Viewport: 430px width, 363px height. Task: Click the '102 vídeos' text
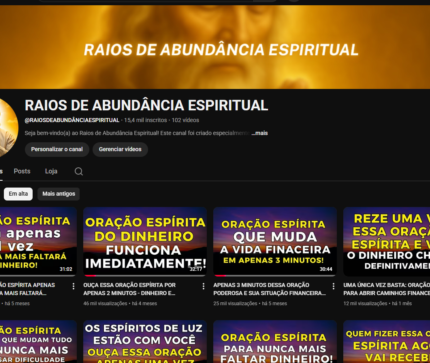point(185,120)
